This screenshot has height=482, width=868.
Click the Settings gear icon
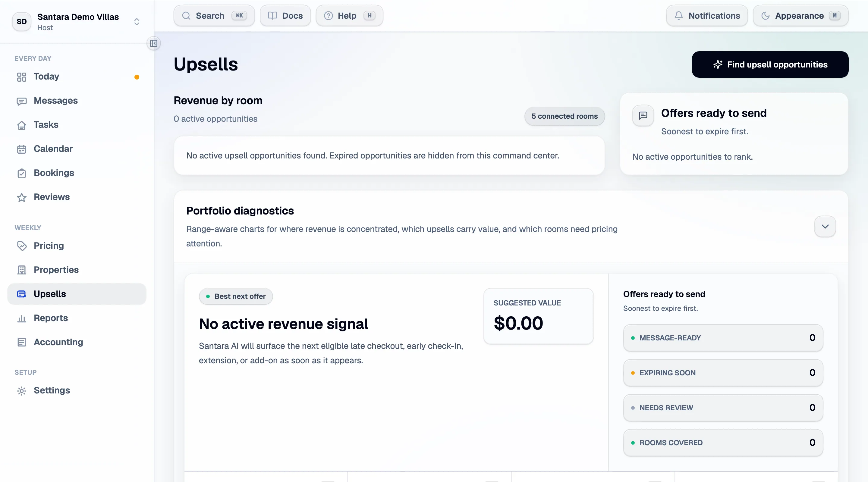point(22,391)
